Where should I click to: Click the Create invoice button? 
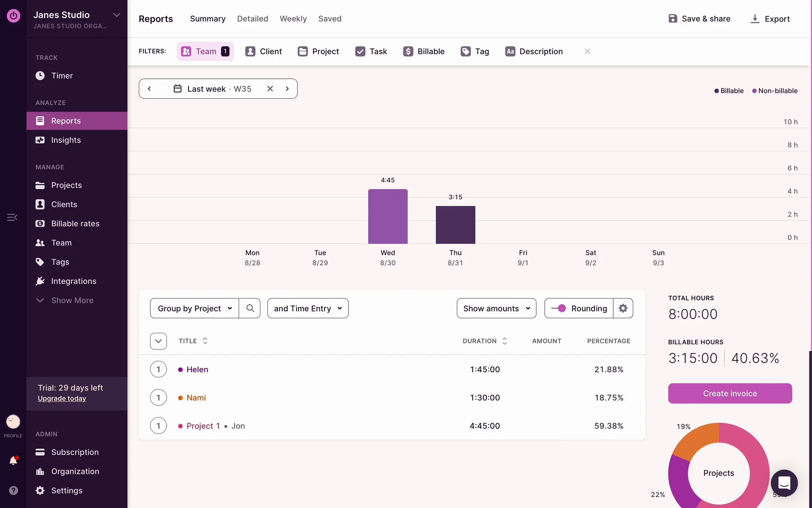[730, 393]
